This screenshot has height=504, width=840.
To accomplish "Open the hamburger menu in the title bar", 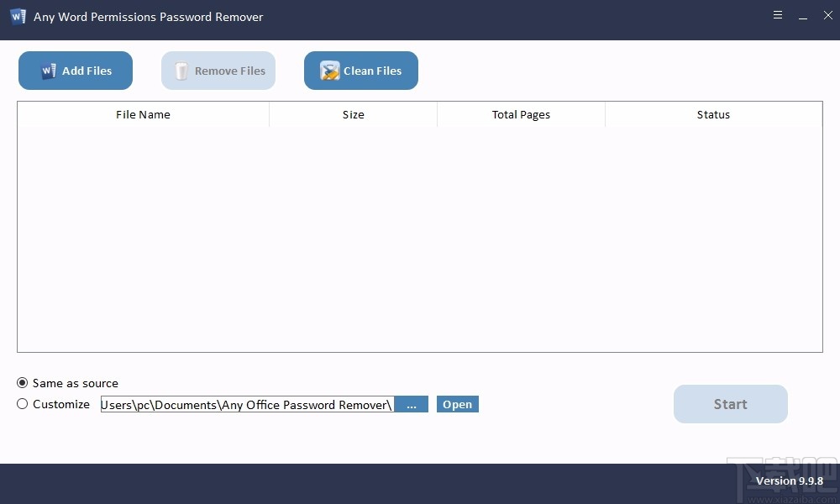I will click(x=778, y=15).
